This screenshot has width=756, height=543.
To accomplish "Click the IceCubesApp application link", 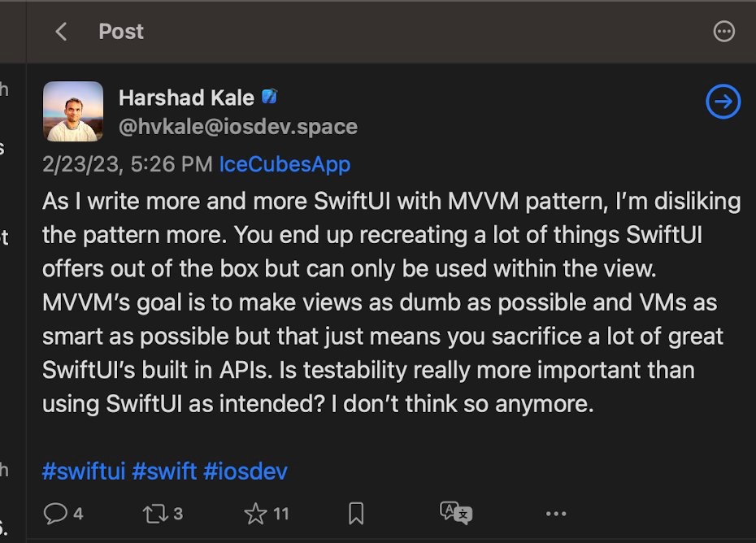I will pos(285,164).
